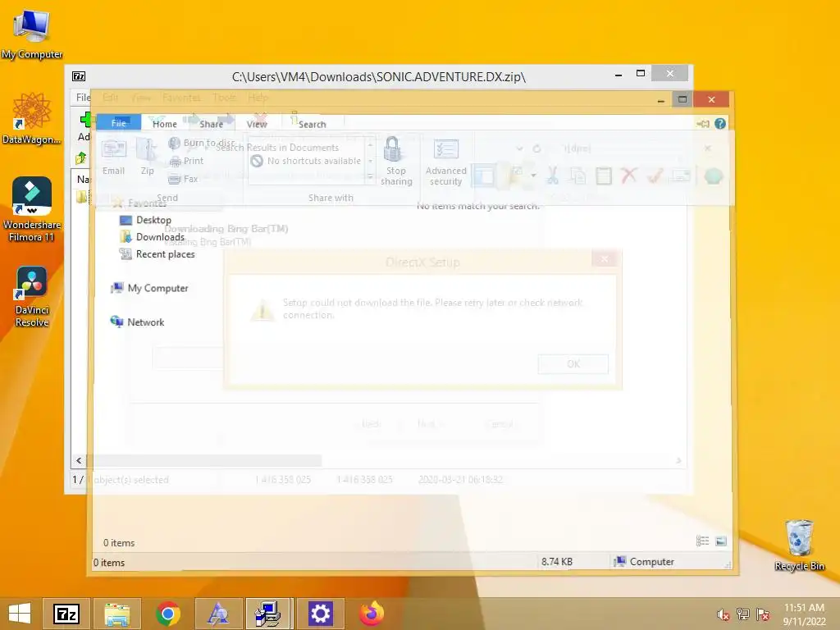Open the File tab in Explorer ribbon

point(118,123)
